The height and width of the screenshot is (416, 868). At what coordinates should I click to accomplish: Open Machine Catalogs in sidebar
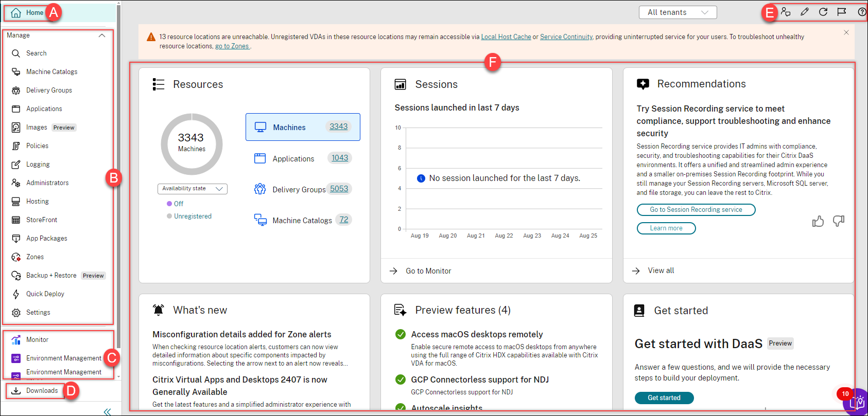[x=51, y=72]
